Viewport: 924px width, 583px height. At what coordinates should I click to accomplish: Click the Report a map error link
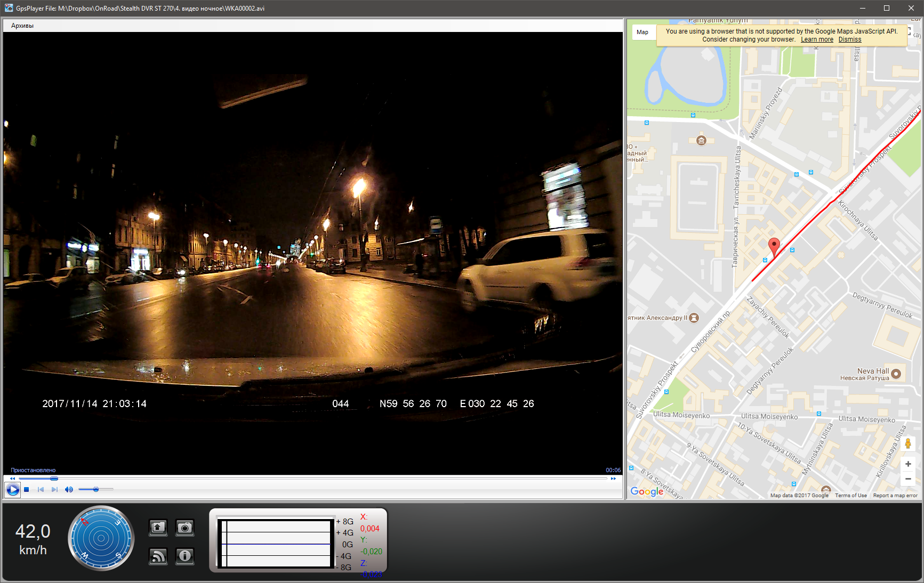(895, 496)
